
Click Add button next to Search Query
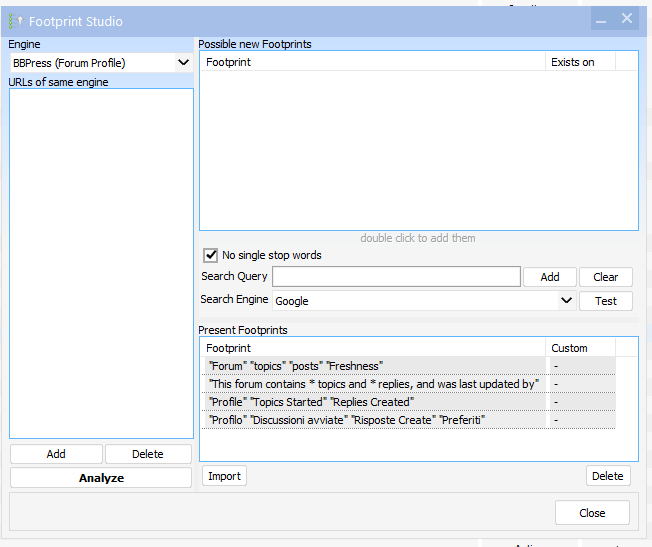pos(550,277)
